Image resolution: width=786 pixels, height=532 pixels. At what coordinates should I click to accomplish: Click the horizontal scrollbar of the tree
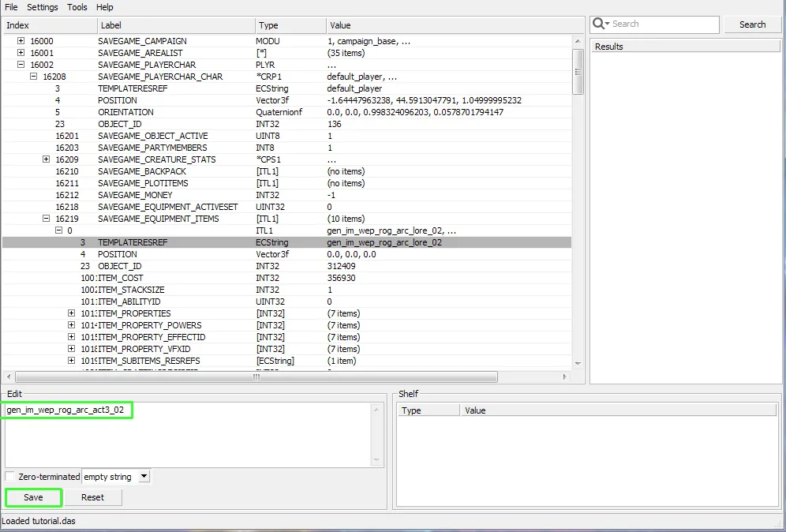tap(256, 377)
